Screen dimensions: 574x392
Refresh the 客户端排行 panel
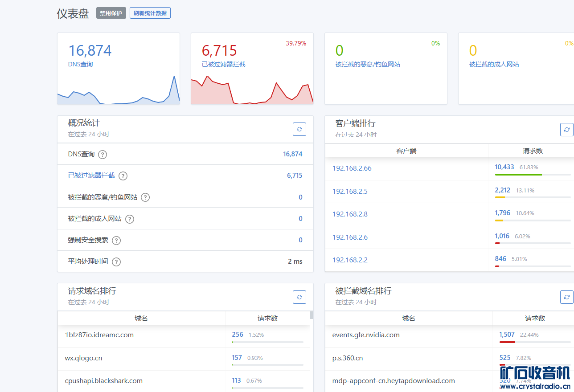[x=566, y=130]
